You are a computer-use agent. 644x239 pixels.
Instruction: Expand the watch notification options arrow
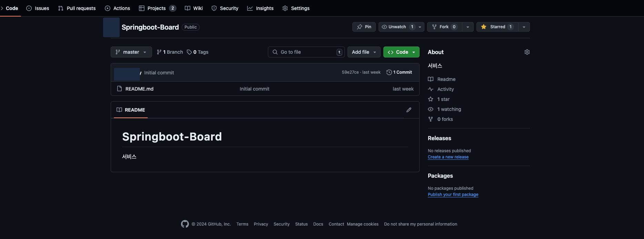click(420, 27)
